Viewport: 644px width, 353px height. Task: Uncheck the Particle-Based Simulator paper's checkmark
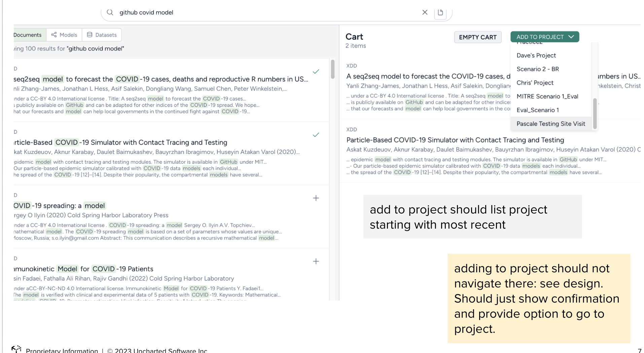pos(316,135)
